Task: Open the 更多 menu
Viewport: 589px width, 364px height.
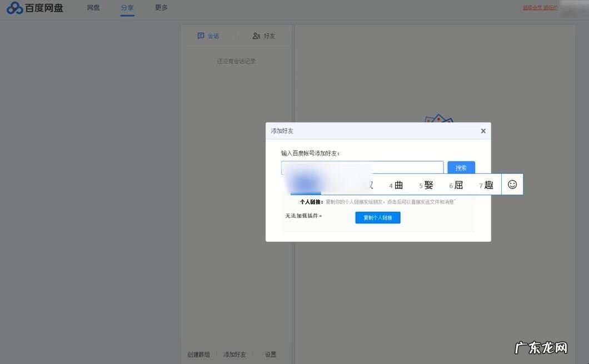Action: [161, 8]
